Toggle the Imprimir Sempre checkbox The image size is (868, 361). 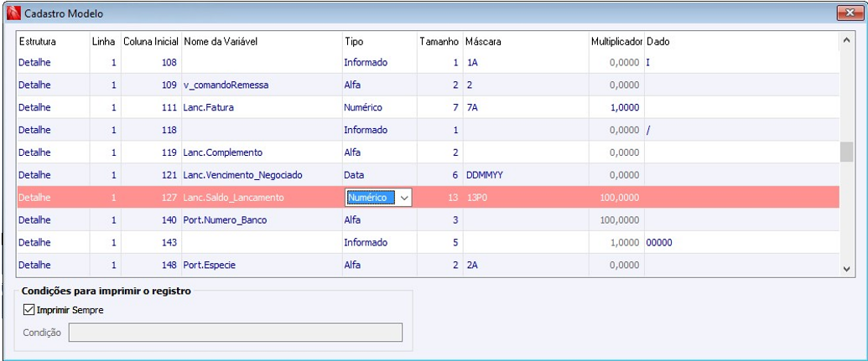pos(29,310)
